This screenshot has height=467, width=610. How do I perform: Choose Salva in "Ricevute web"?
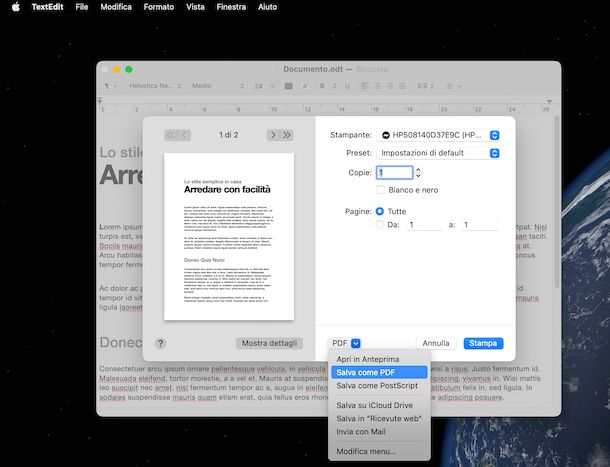pyautogui.click(x=379, y=419)
